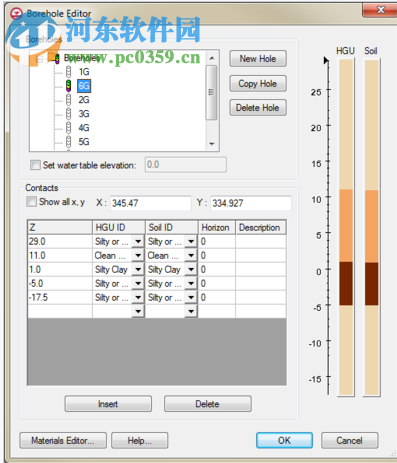397x463 pixels.
Task: Click the Soil ID column header
Action: [x=172, y=227]
